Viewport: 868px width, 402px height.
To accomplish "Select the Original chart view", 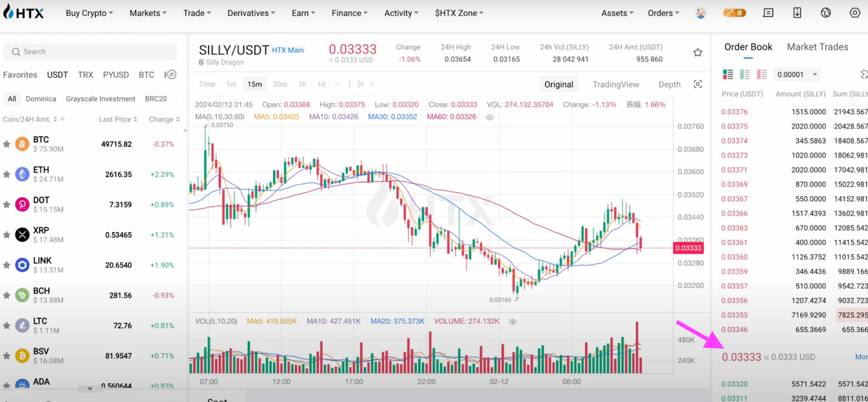I will 559,84.
